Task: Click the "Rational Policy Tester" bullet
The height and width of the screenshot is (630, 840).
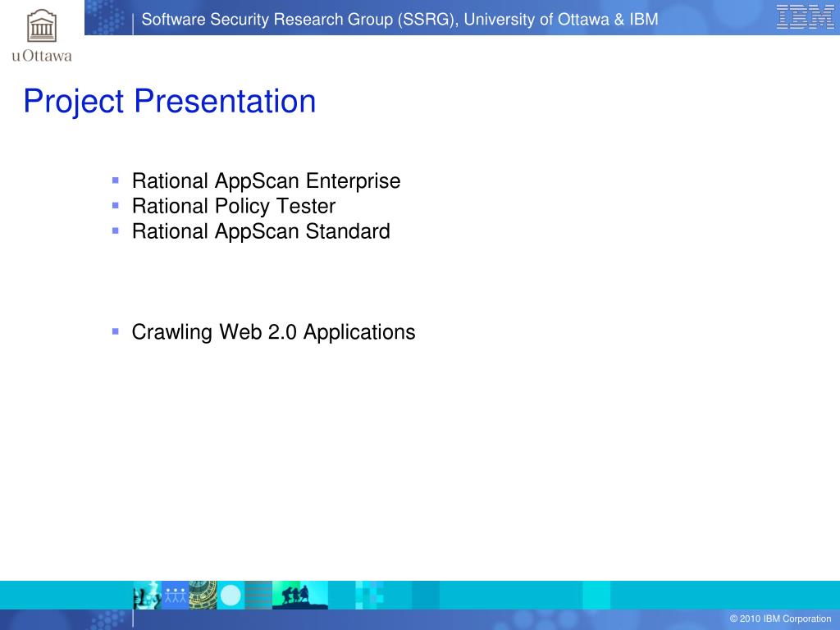Action: pyautogui.click(x=234, y=206)
